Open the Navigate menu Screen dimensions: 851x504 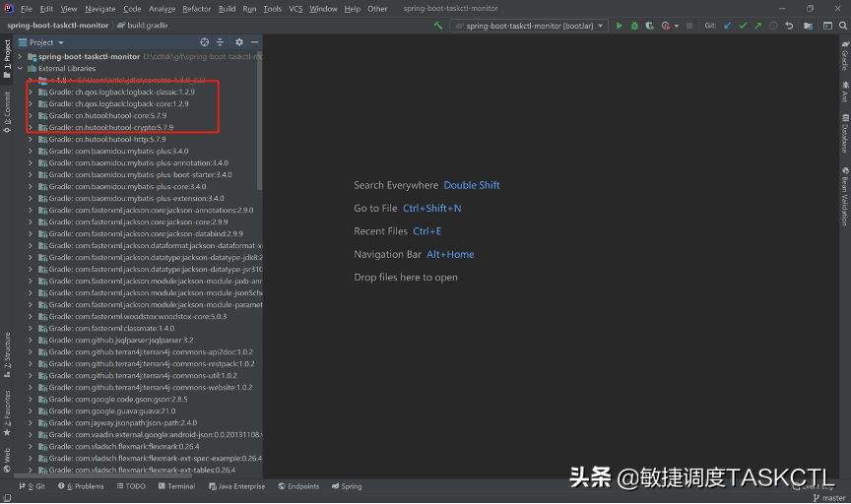pyautogui.click(x=99, y=9)
